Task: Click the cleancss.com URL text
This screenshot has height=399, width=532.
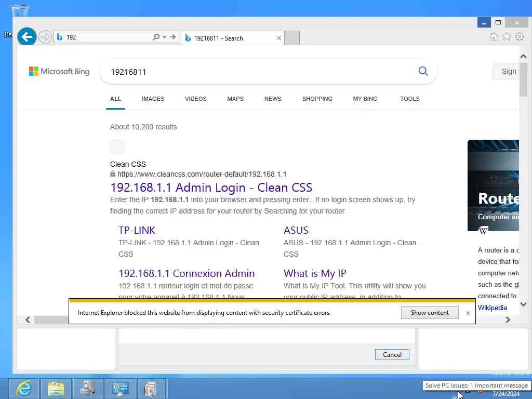Action: pyautogui.click(x=202, y=174)
